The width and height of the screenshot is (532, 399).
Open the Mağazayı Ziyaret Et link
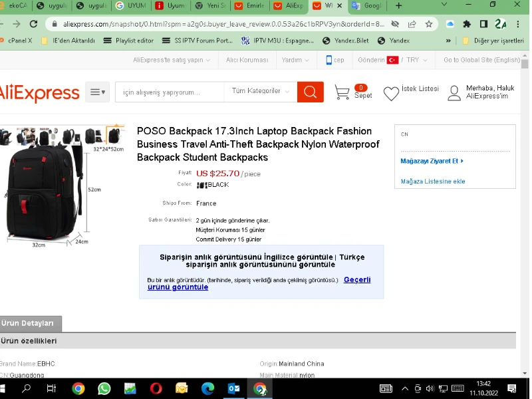(x=432, y=161)
